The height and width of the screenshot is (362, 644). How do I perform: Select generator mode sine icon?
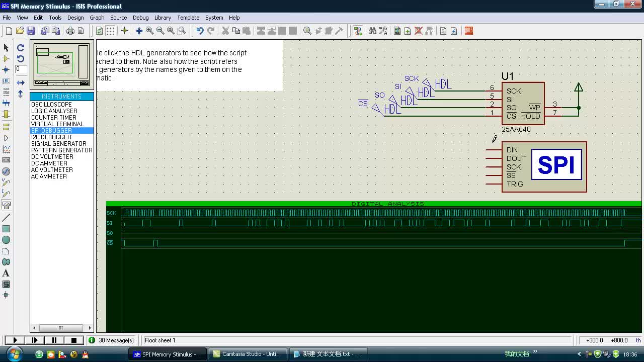pyautogui.click(x=6, y=171)
